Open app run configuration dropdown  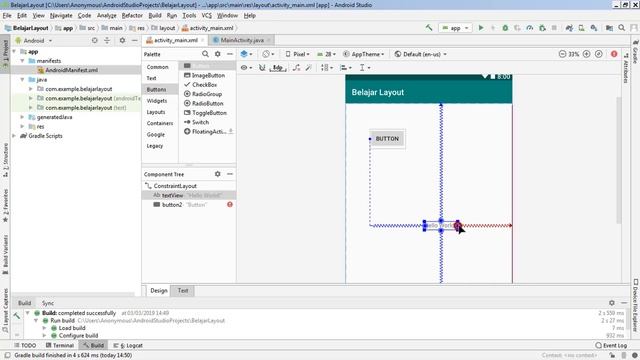point(456,28)
